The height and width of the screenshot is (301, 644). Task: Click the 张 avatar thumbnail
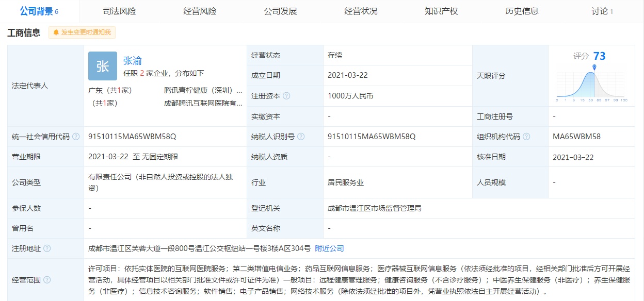pos(103,66)
